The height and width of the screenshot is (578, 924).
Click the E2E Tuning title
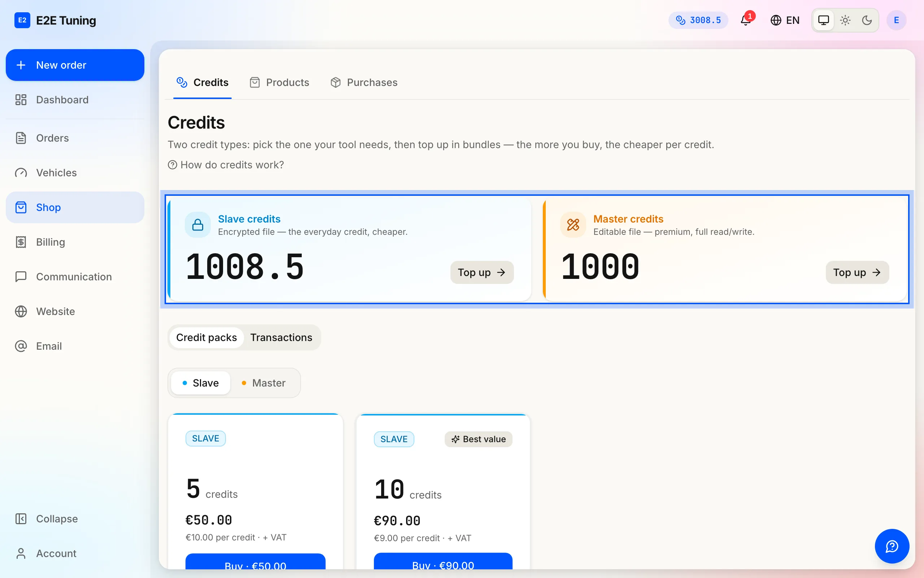tap(66, 20)
